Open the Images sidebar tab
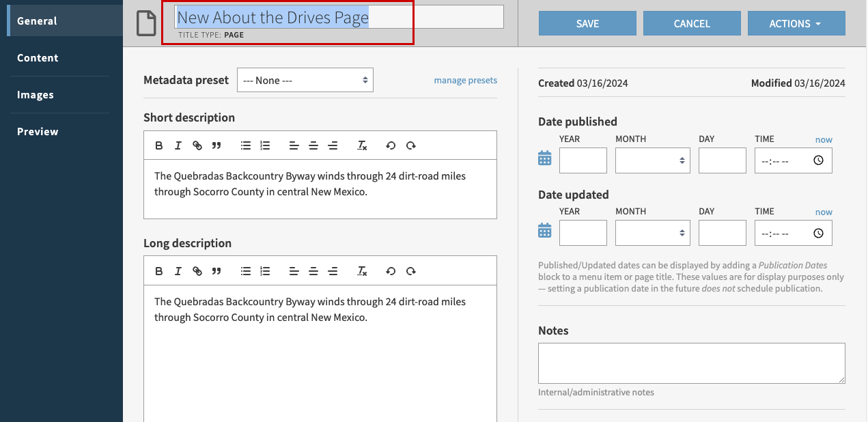The width and height of the screenshot is (868, 422). tap(36, 95)
